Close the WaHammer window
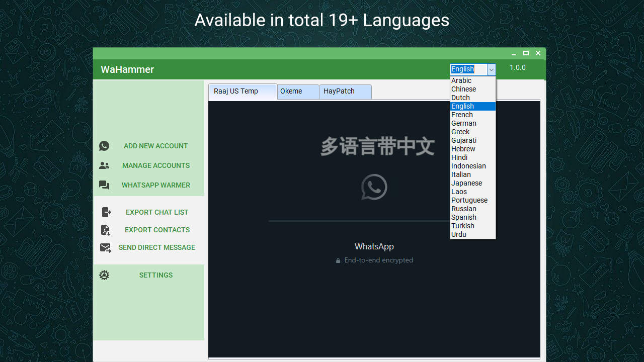The width and height of the screenshot is (644, 362). coord(538,53)
